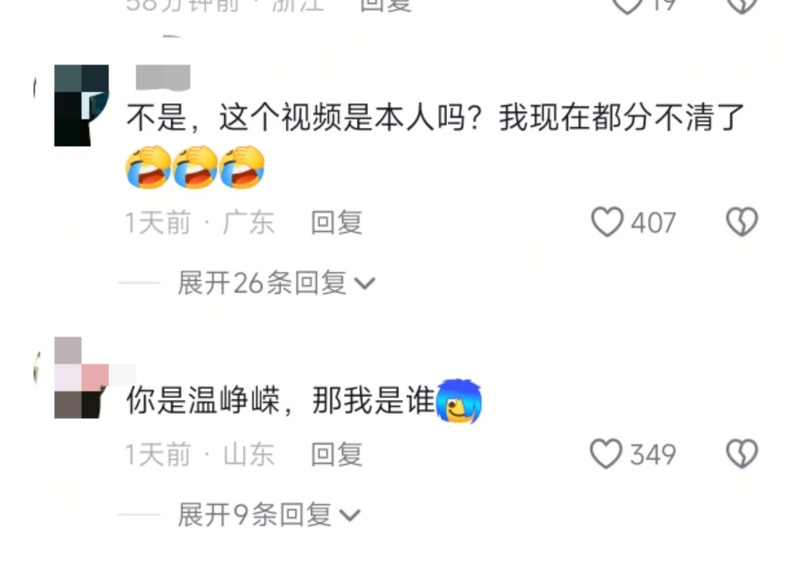Image resolution: width=800 pixels, height=561 pixels.
Task: Like the comment with 407 likes
Action: (x=607, y=222)
